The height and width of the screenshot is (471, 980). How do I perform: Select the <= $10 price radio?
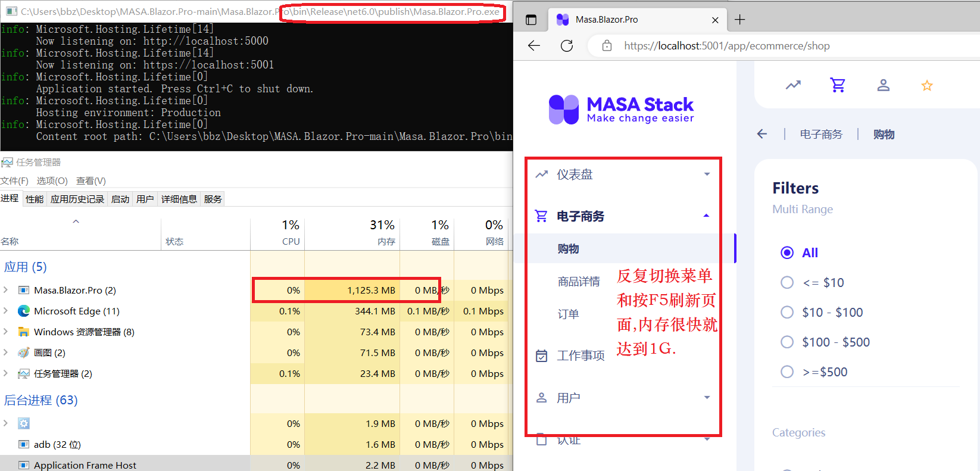point(787,282)
